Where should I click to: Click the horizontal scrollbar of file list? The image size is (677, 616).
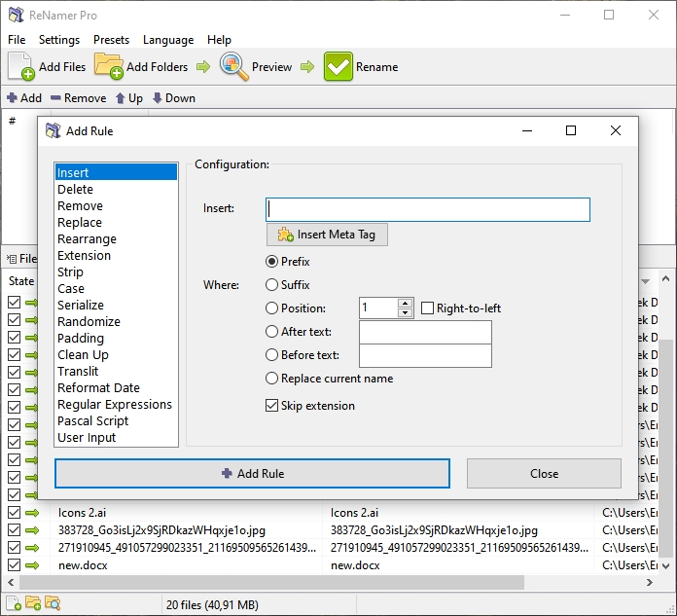[x=271, y=582]
